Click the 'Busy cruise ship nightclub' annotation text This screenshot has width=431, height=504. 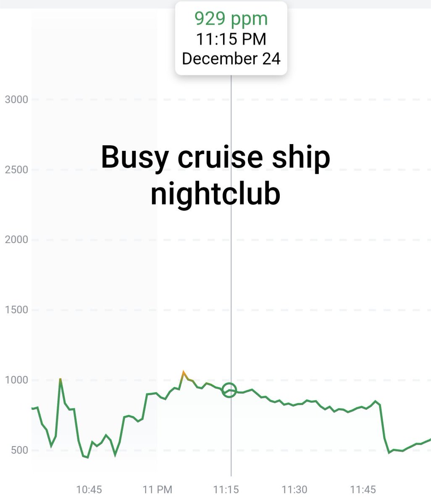pos(215,175)
